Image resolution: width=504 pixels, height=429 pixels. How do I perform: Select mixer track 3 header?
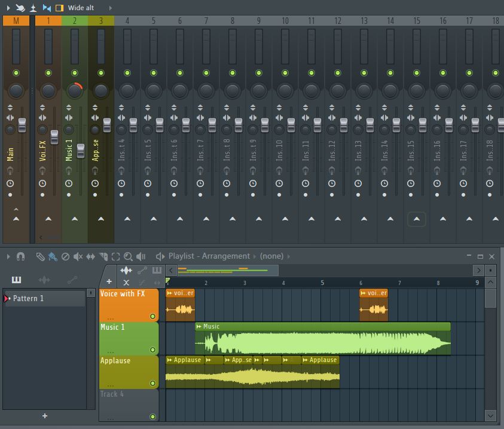101,21
